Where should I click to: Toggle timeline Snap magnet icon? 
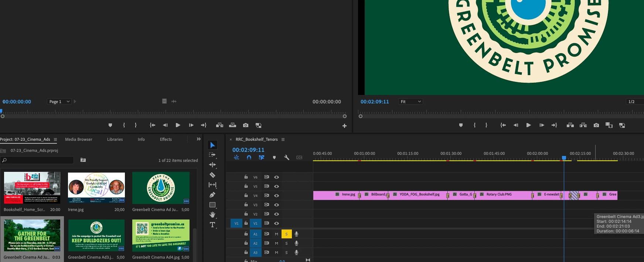point(249,157)
